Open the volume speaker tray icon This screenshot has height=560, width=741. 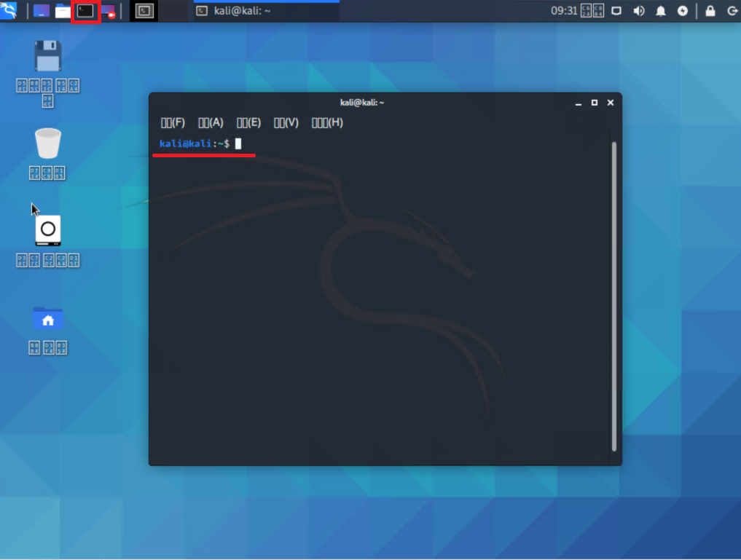click(x=638, y=11)
